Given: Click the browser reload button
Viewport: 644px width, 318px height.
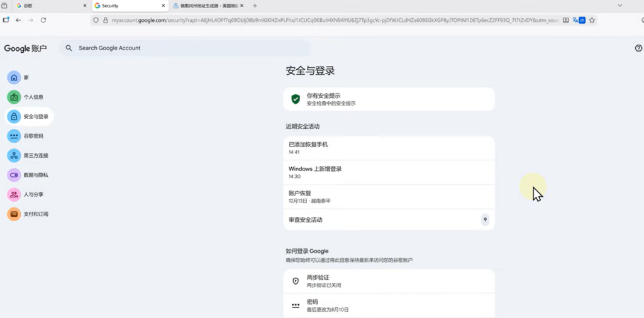Looking at the screenshot, I should click(x=43, y=20).
